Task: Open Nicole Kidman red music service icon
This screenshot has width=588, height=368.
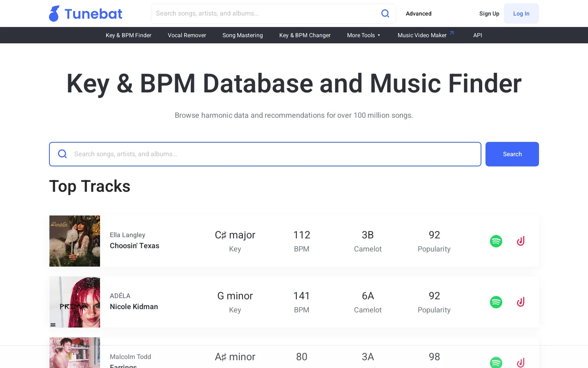Action: tap(521, 302)
